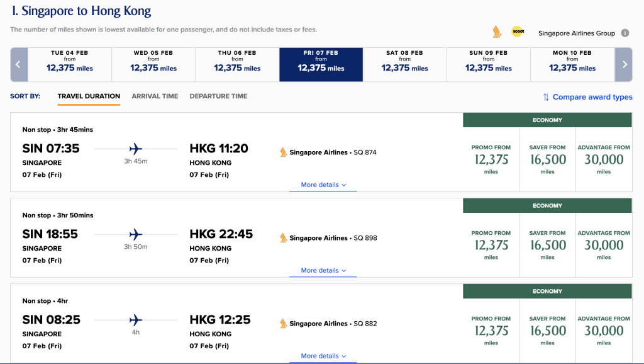Click Singapore Airlines logo beside SQ 874
Image resolution: width=644 pixels, height=364 pixels.
284,152
